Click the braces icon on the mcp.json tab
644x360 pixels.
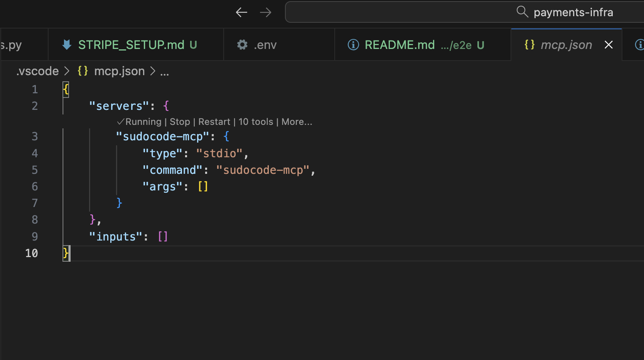click(x=529, y=44)
